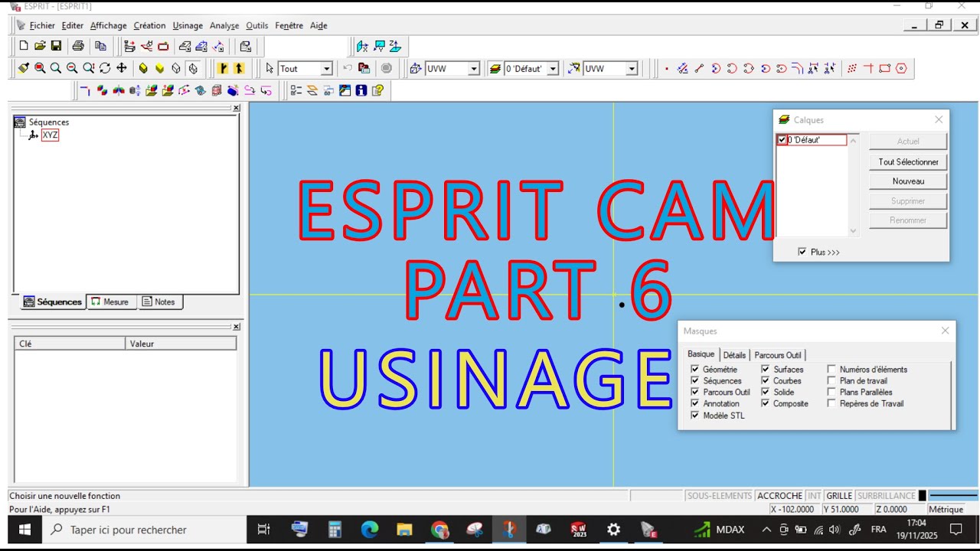This screenshot has width=980, height=551.
Task: Check the Repères de Travail checkbox
Action: [x=831, y=404]
